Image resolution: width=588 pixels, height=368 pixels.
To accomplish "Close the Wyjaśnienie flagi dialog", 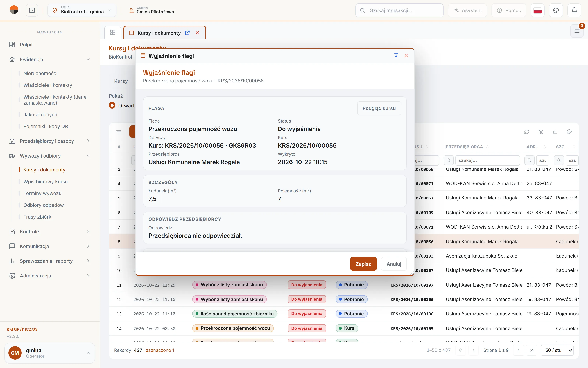I will pyautogui.click(x=406, y=56).
